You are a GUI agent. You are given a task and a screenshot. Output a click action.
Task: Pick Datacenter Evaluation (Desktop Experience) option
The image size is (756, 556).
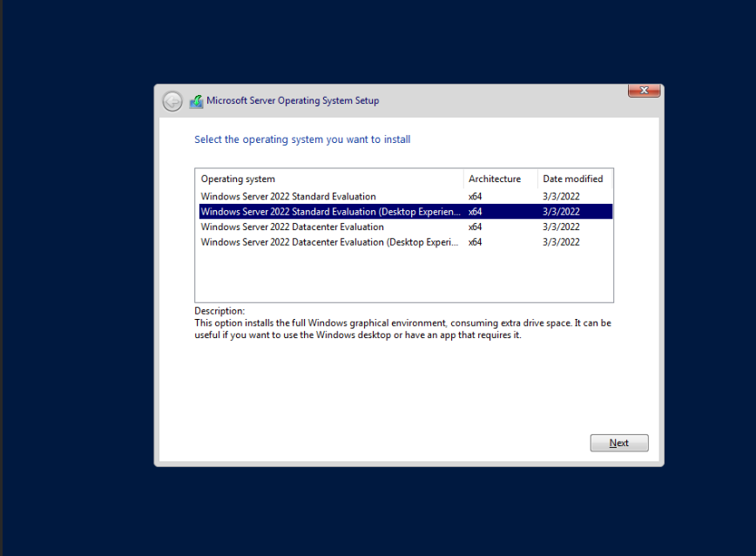coord(330,242)
